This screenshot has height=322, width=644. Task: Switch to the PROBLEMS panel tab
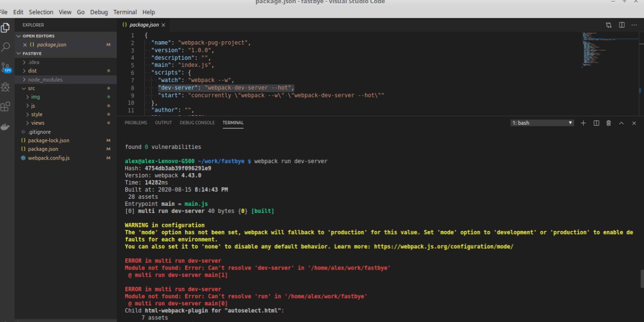tap(136, 123)
